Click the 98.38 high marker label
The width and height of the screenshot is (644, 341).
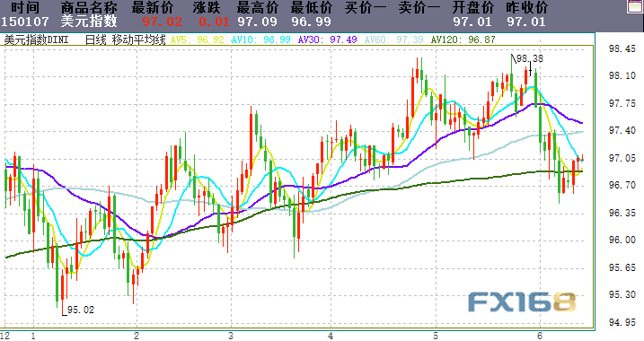529,58
